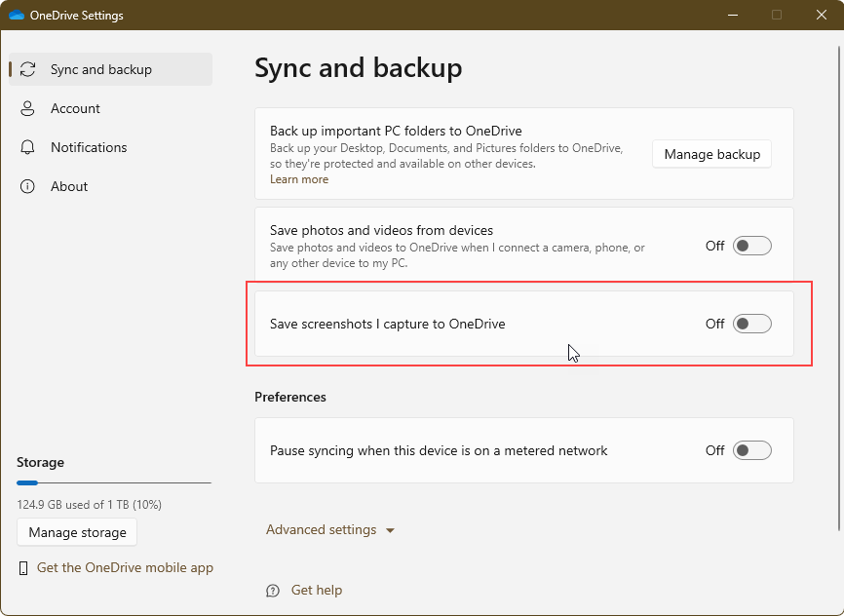Expand Advanced settings
The width and height of the screenshot is (844, 616).
[x=330, y=530]
